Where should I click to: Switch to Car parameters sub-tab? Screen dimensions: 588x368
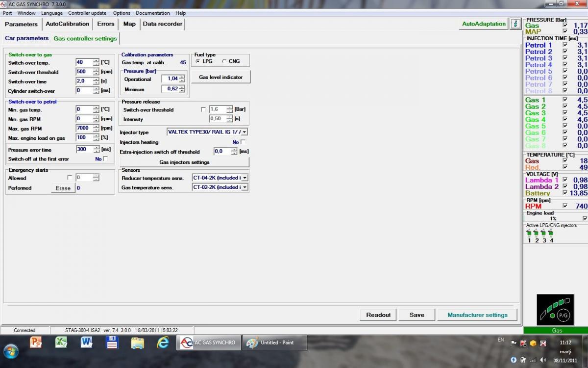point(27,38)
